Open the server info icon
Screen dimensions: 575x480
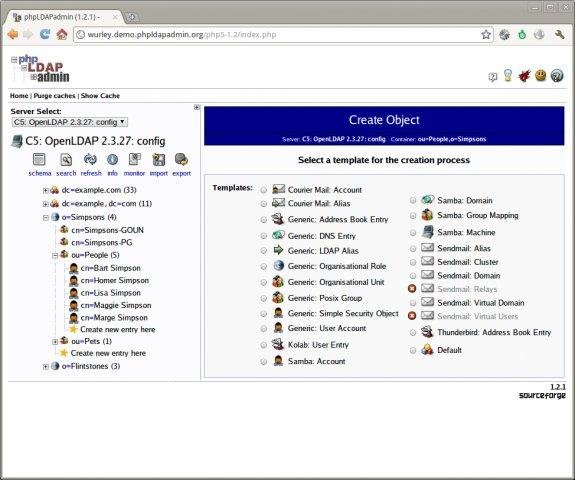pos(112,160)
